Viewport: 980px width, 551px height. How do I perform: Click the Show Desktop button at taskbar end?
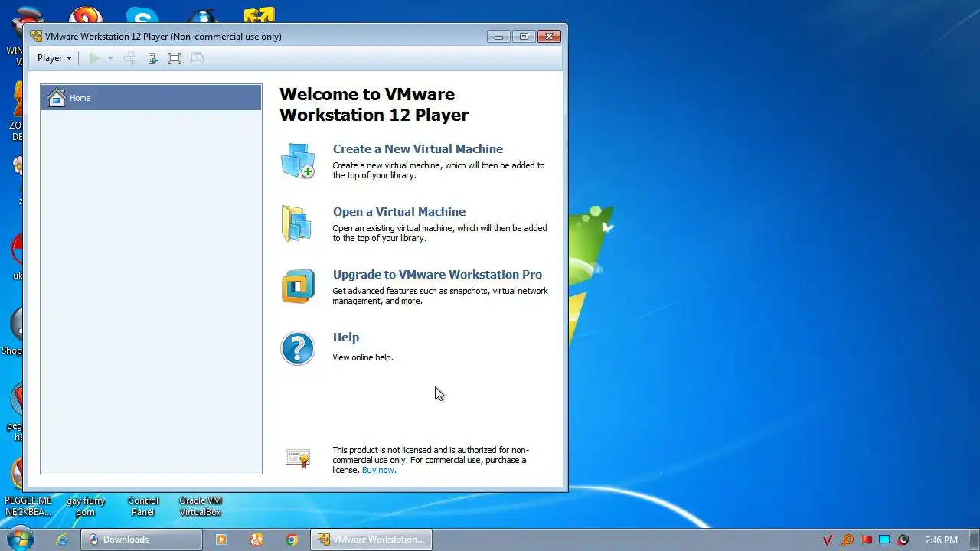pyautogui.click(x=974, y=540)
